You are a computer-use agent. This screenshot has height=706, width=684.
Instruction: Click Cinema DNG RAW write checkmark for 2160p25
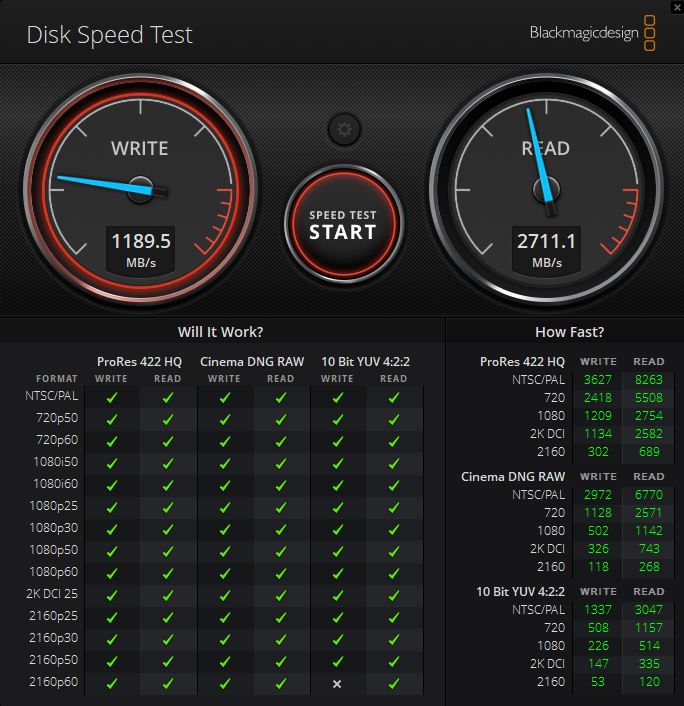pos(225,618)
